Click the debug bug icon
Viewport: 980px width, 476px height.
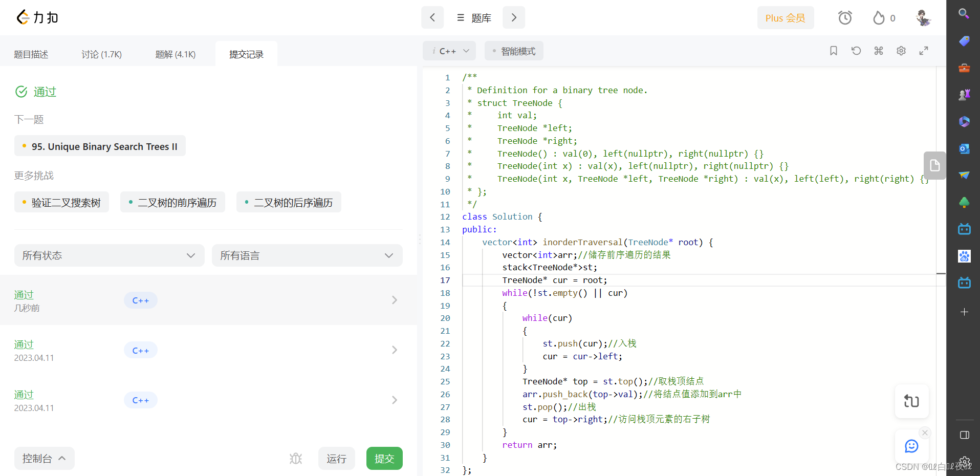(296, 459)
